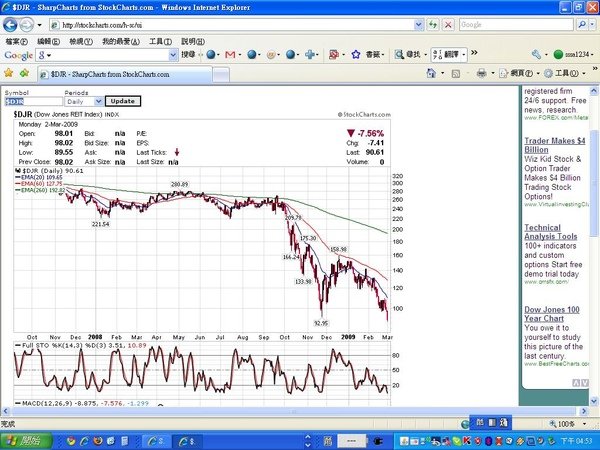Click the Google search box at top right
The image size is (600, 450).
point(516,25)
